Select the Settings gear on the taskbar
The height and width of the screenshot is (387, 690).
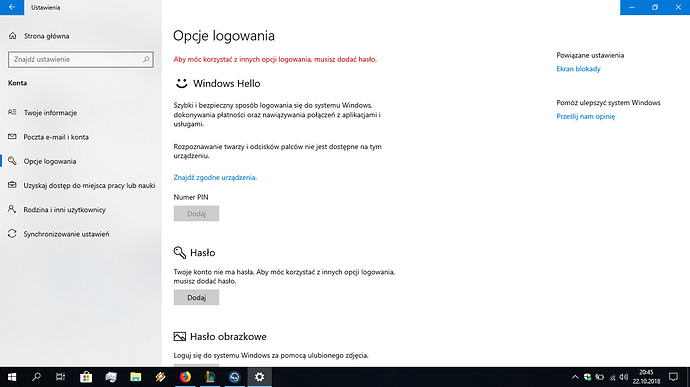260,377
